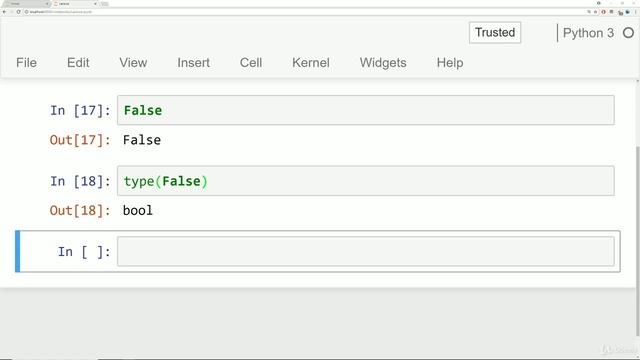Click the browser back arrow
640x360 pixels.
pyautogui.click(x=4, y=12)
